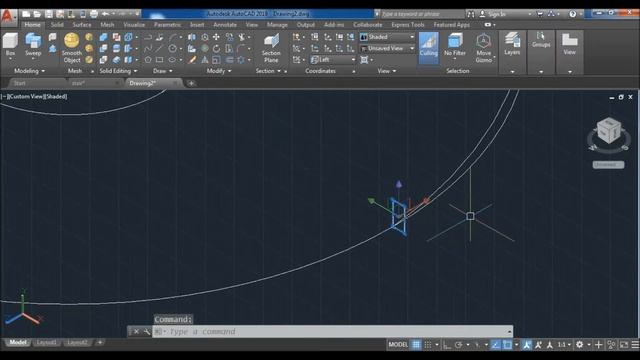
Task: Expand the Solid Editing panel
Action: pyautogui.click(x=118, y=71)
